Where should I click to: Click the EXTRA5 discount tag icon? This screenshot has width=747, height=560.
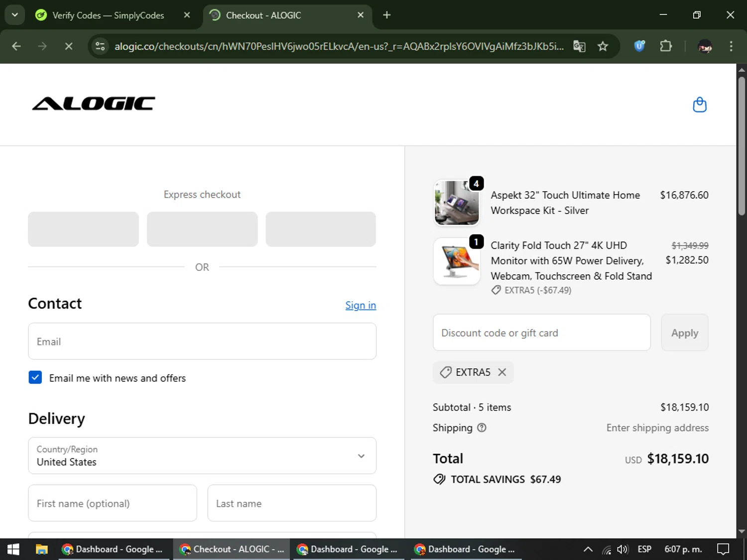(x=446, y=372)
